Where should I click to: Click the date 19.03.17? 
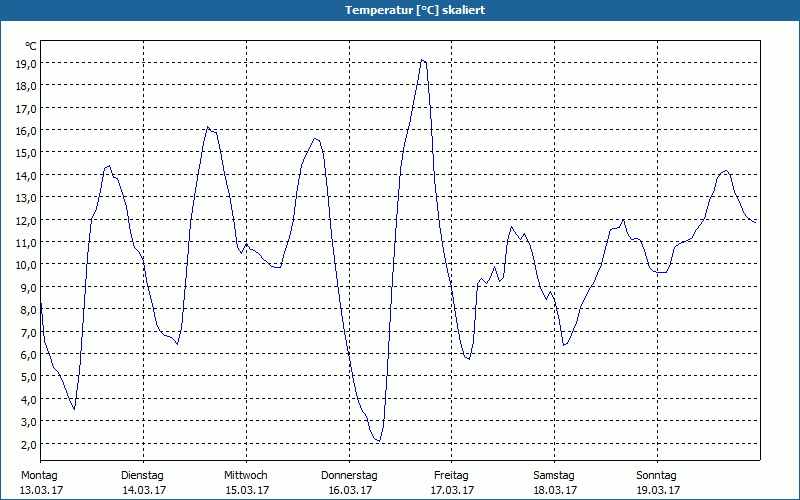coord(658,490)
